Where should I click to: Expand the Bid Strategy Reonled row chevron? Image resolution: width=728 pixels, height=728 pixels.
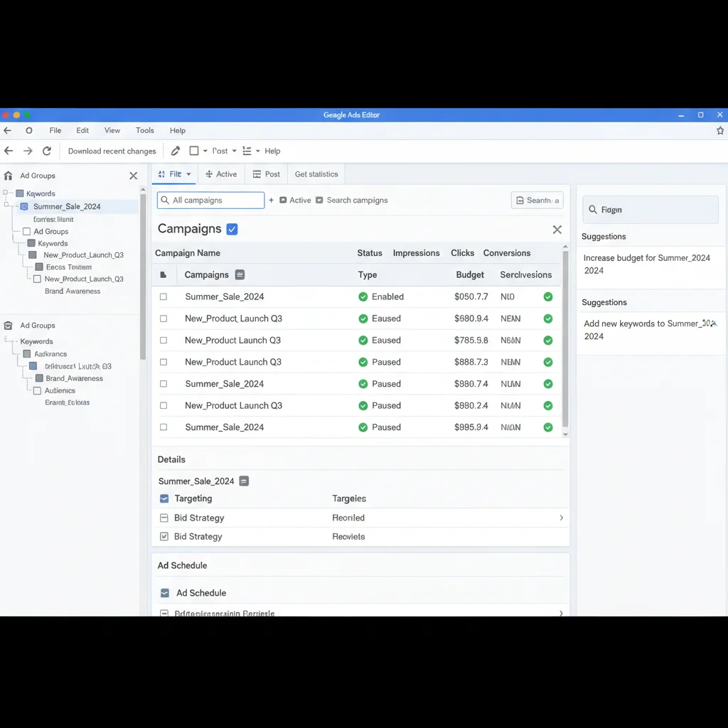562,518
